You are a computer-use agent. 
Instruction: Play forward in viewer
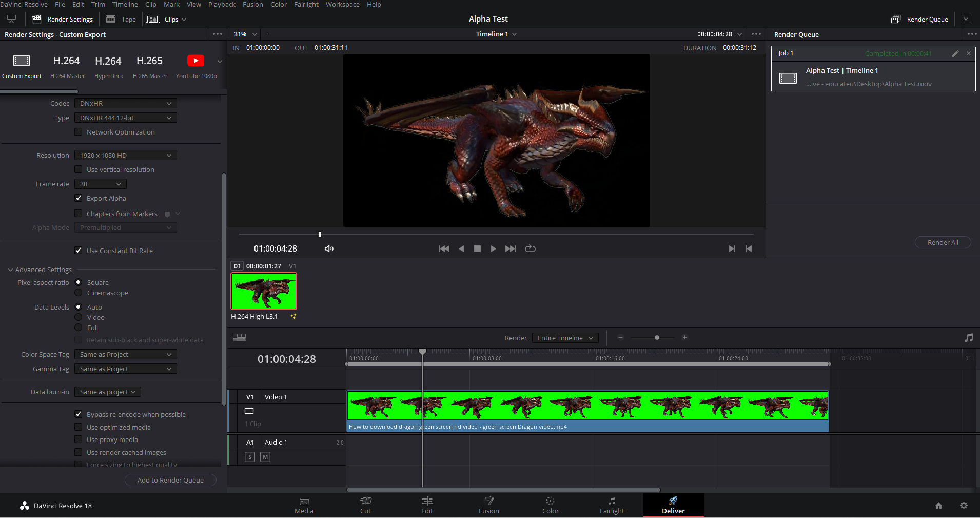click(x=493, y=248)
